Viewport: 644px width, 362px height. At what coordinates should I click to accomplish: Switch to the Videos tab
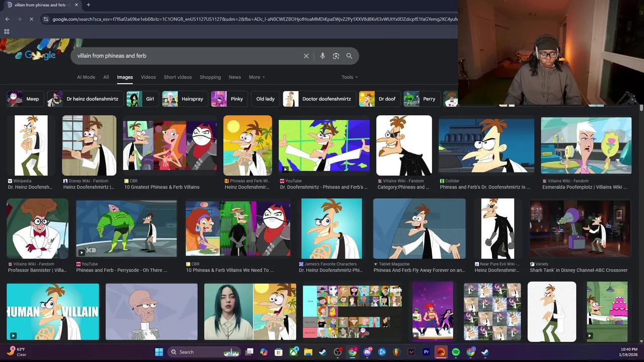pos(148,77)
